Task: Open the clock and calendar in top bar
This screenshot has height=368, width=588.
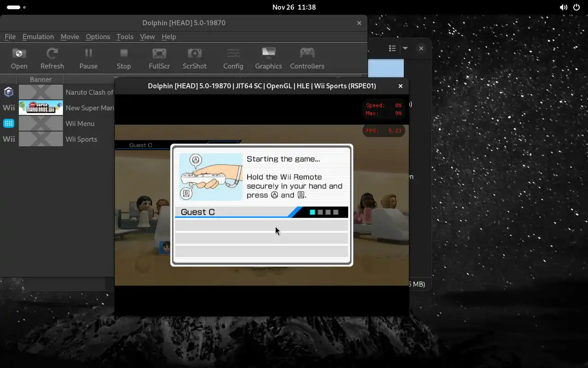Action: [294, 7]
